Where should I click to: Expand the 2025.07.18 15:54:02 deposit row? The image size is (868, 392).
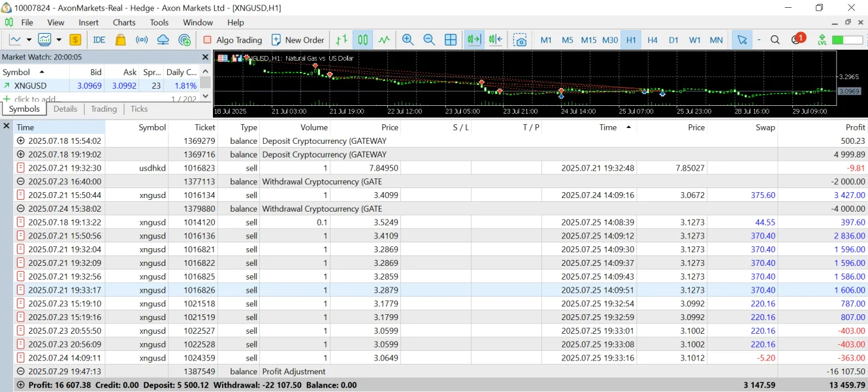[x=21, y=140]
